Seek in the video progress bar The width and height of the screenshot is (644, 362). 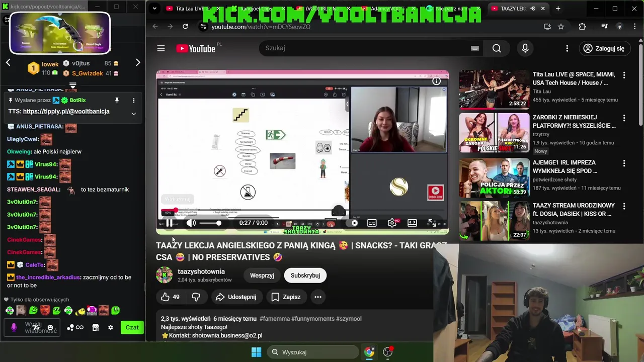(302, 210)
